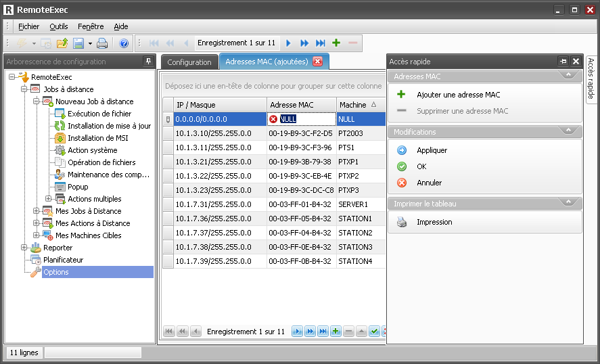Go to last record in top toolbar

(x=320, y=43)
